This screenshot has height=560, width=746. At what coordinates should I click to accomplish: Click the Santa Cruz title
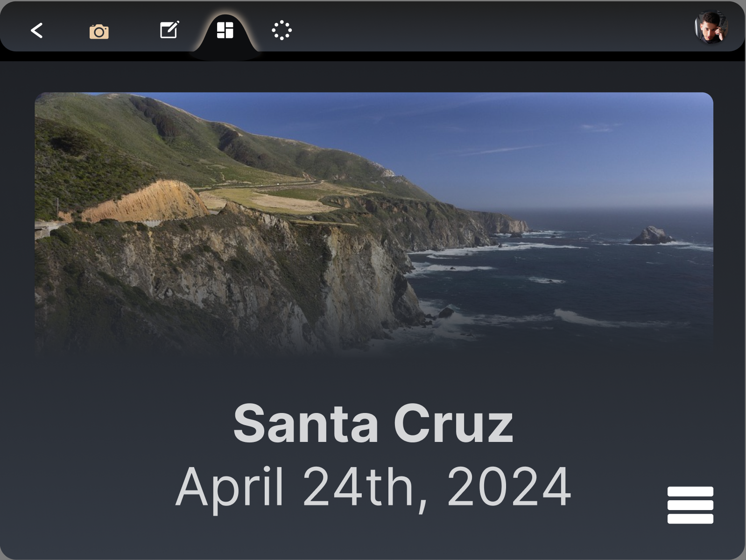click(373, 424)
